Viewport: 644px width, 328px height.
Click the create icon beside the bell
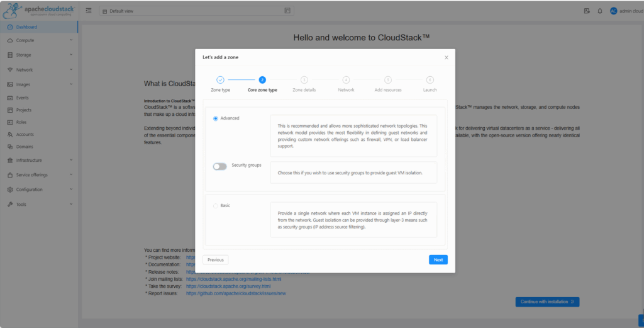(587, 11)
